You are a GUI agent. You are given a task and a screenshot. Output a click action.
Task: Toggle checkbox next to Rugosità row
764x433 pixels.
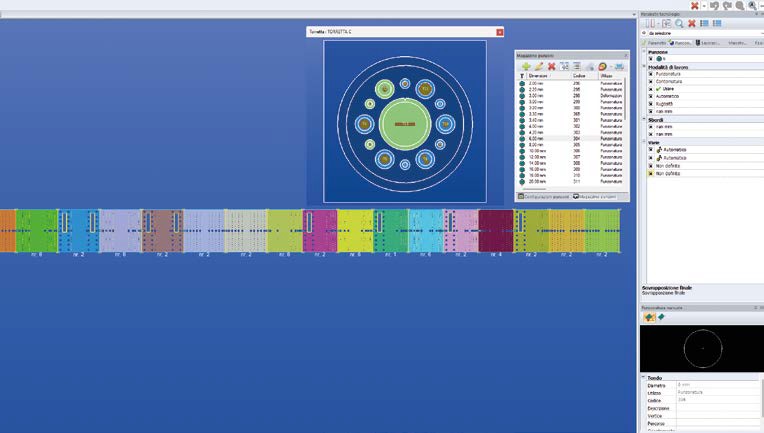650,104
